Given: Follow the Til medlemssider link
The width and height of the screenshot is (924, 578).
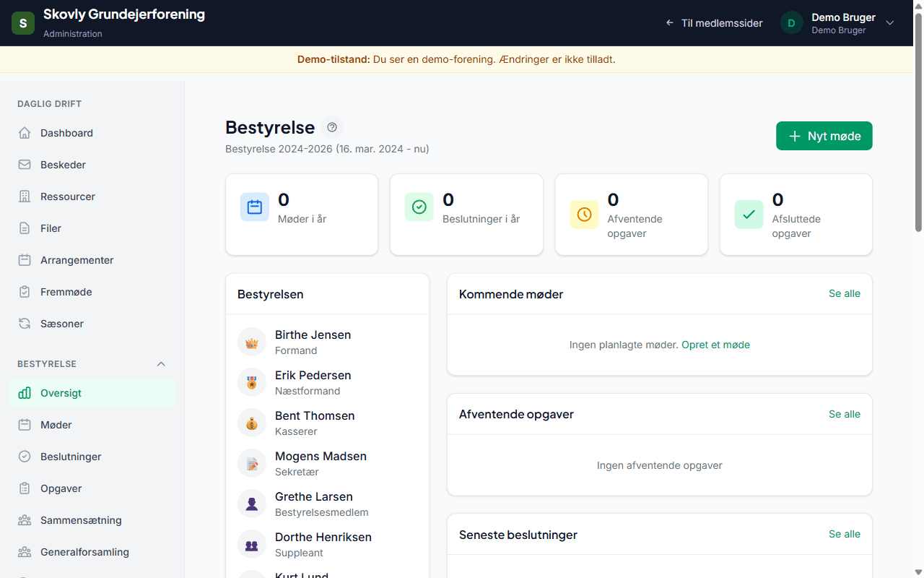Looking at the screenshot, I should pyautogui.click(x=714, y=23).
